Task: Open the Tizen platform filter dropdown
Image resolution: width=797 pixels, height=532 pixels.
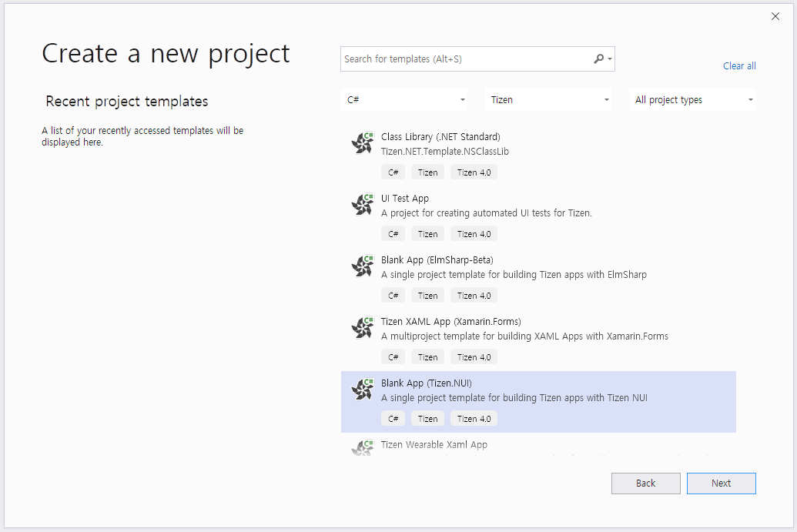Action: [x=549, y=100]
